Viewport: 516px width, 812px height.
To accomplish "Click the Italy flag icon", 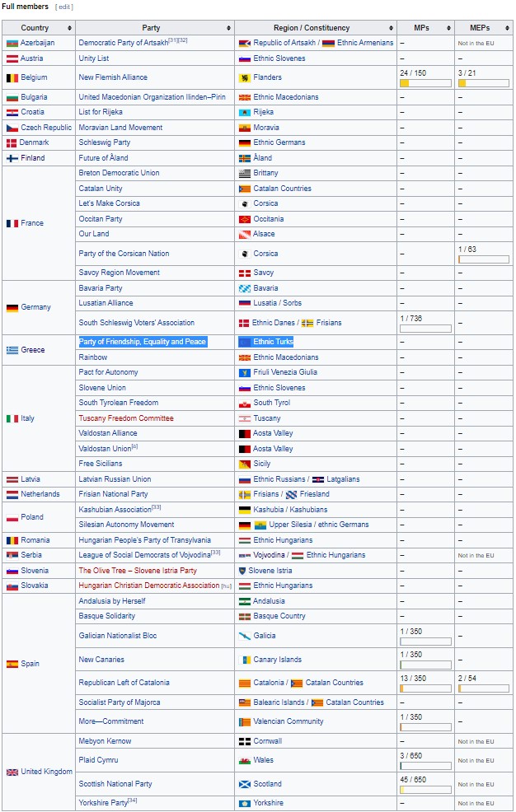I will (x=12, y=419).
